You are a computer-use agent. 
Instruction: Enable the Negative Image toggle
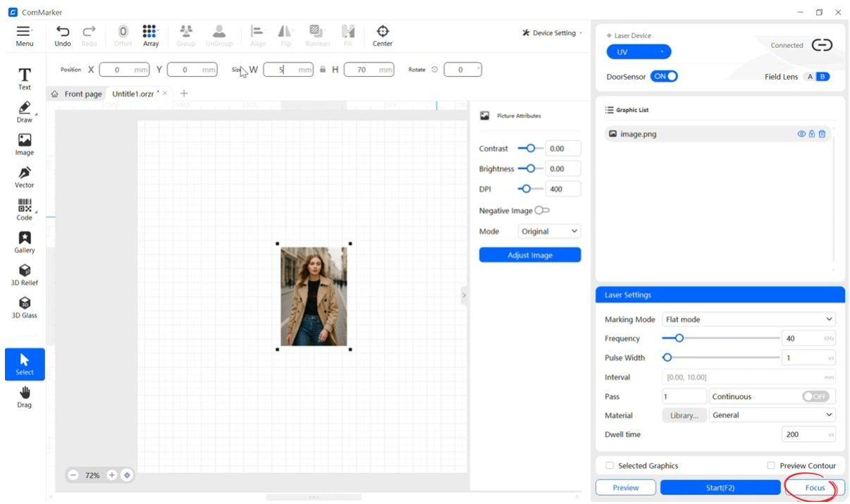point(542,211)
